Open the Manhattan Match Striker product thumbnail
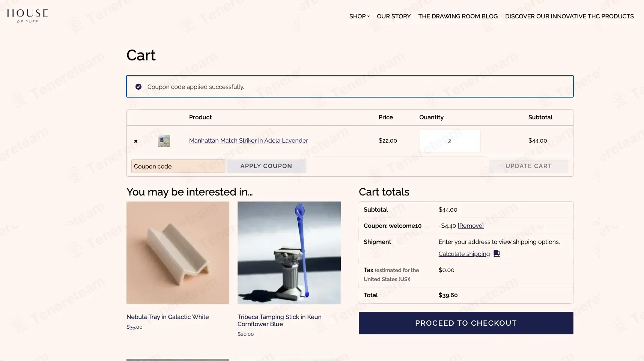 pos(164,141)
